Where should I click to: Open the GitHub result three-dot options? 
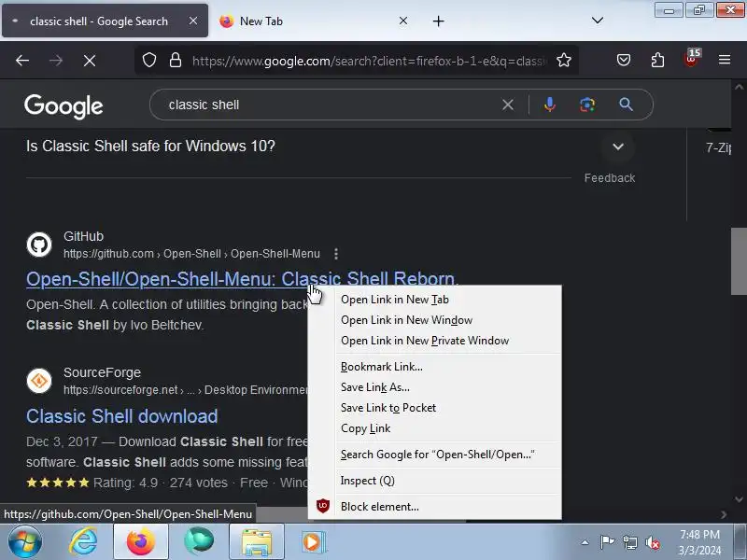(x=336, y=254)
